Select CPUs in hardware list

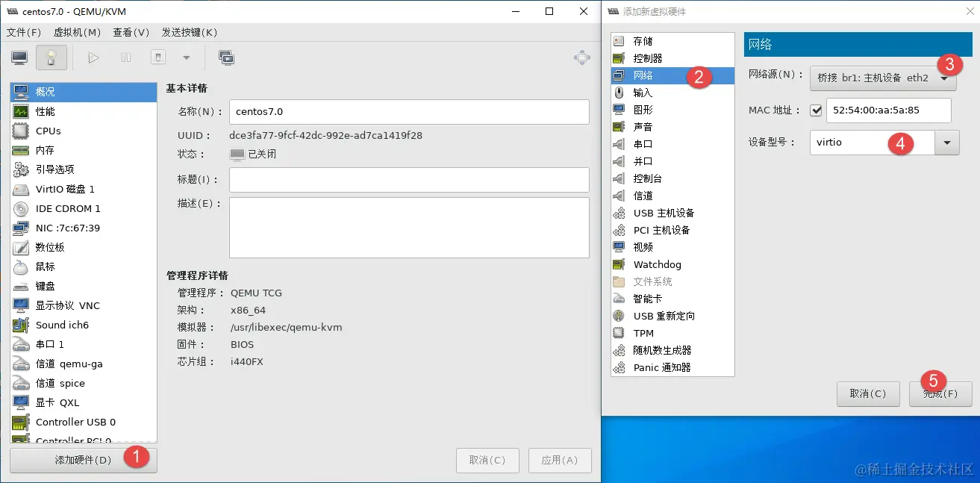coord(84,131)
